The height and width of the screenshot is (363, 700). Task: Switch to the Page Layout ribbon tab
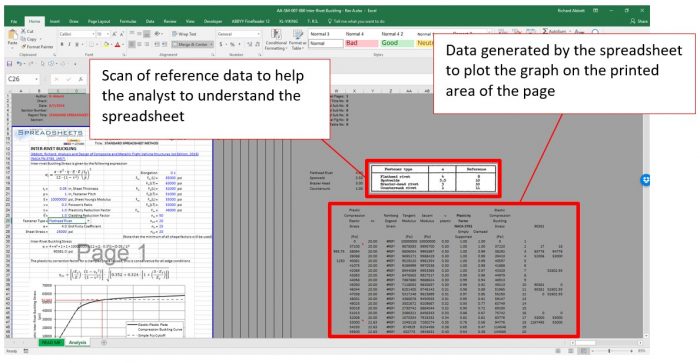(99, 21)
